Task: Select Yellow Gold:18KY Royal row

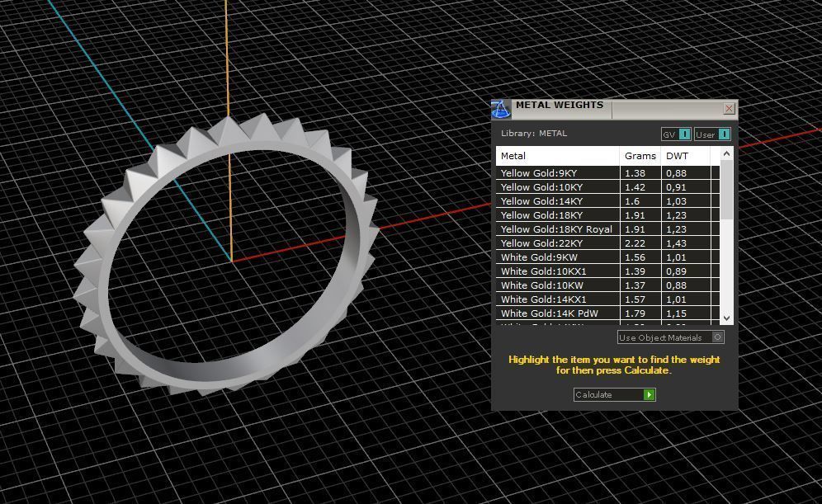Action: click(607, 229)
